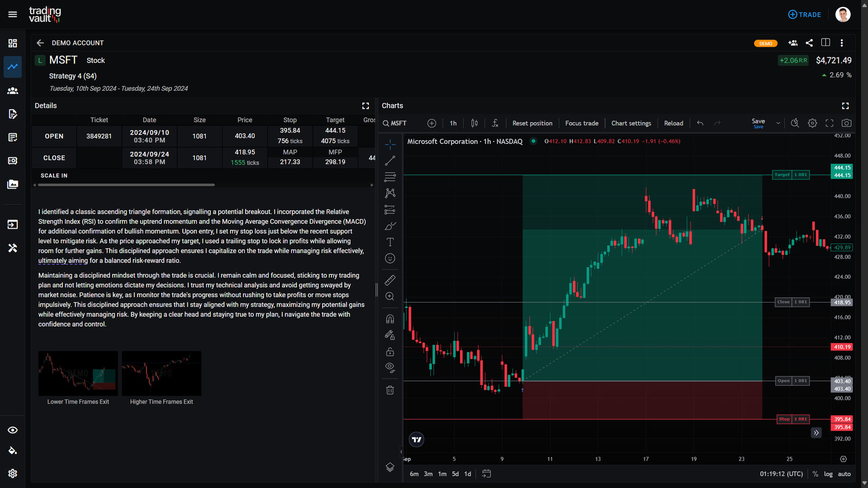The image size is (868, 488).
Task: Select the measure ruler tool
Action: pos(390,280)
